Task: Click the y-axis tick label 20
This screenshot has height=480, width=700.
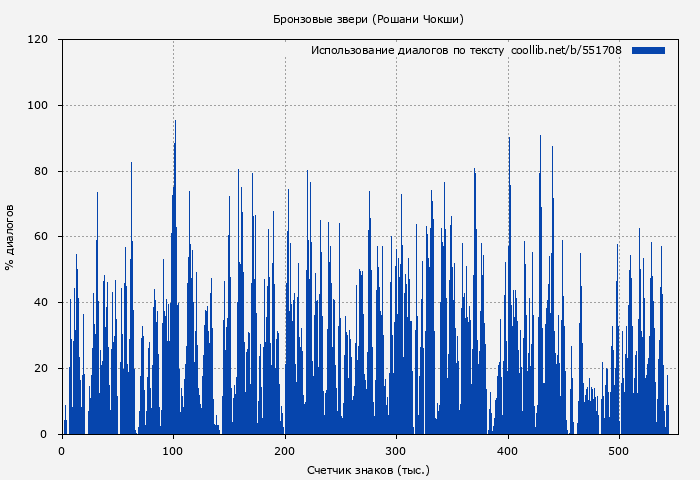Action: pos(41,369)
